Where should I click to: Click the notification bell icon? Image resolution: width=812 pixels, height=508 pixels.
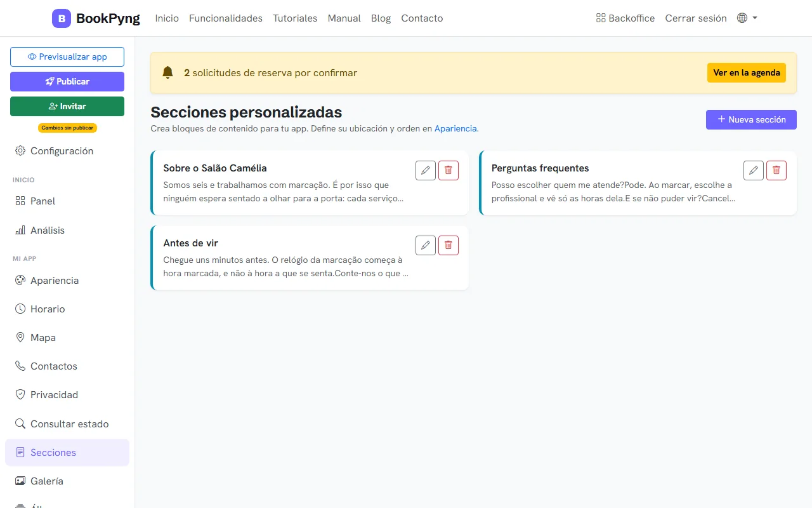tap(167, 73)
